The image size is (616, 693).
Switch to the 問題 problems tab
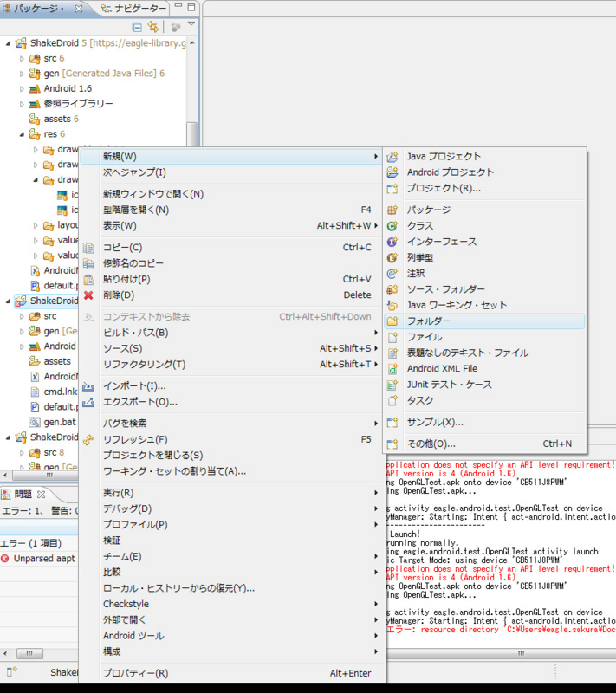23,494
